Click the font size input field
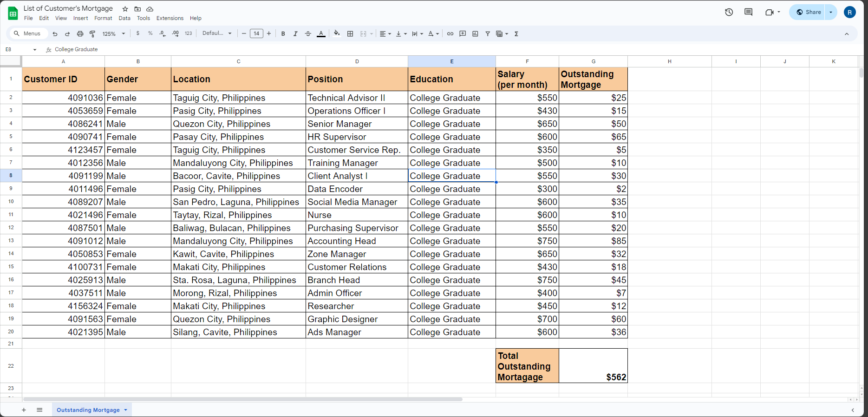The width and height of the screenshot is (868, 417). [256, 33]
